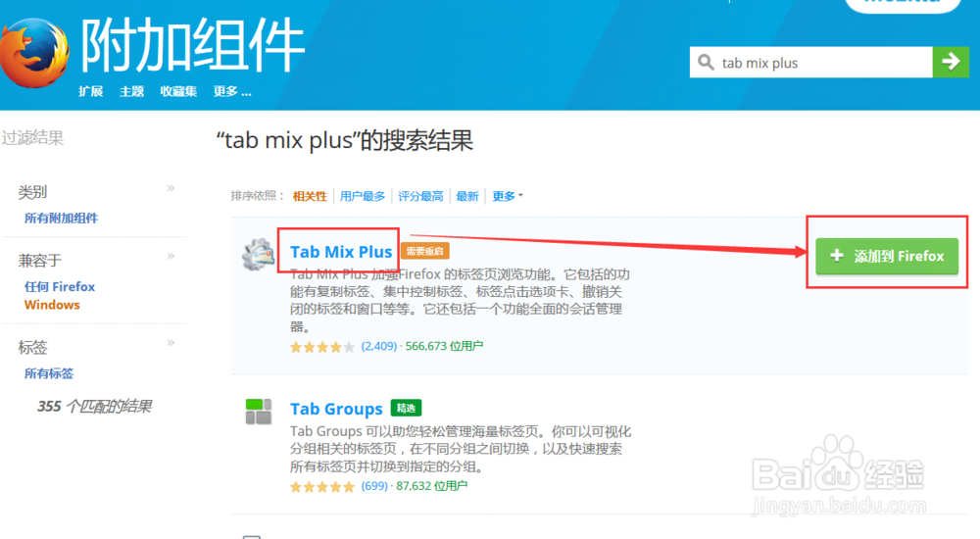Click the 精选 green badge
Image resolution: width=980 pixels, height=539 pixels.
(407, 408)
